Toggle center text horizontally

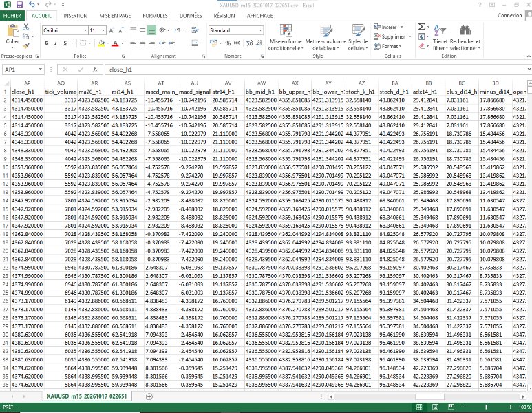pos(142,43)
